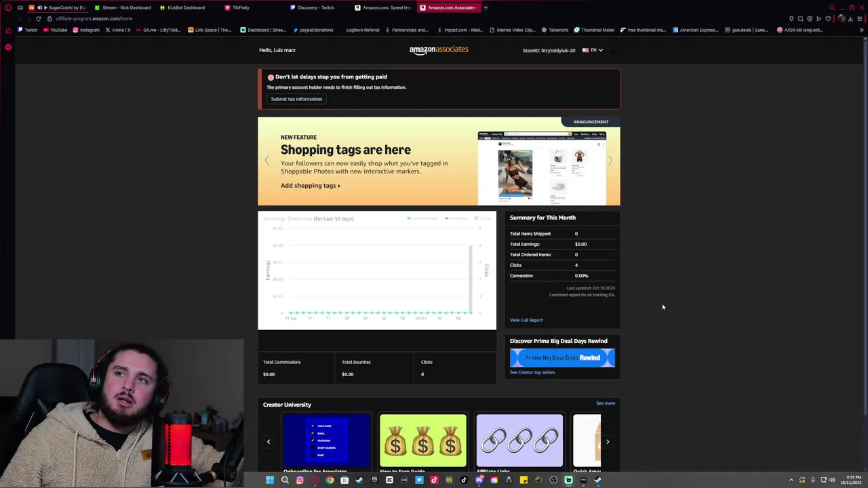Click the system tray volume icon
The width and height of the screenshot is (868, 488).
coord(832,480)
